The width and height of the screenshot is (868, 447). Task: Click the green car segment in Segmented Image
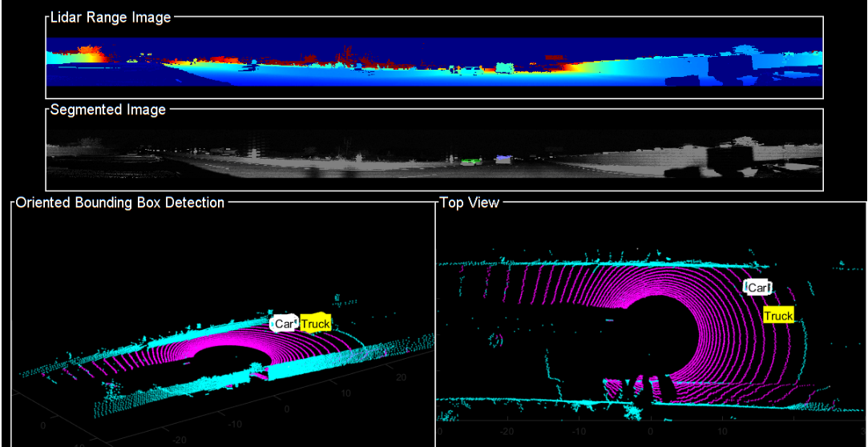(x=470, y=162)
